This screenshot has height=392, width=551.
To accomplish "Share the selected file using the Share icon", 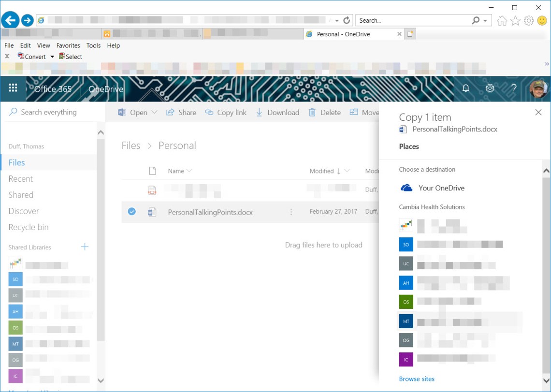I will pyautogui.click(x=181, y=112).
